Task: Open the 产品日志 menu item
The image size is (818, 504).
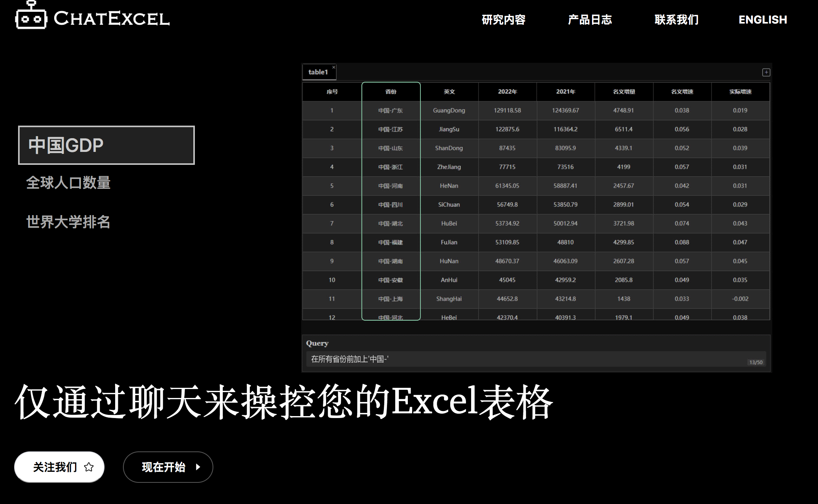Action: coord(590,20)
